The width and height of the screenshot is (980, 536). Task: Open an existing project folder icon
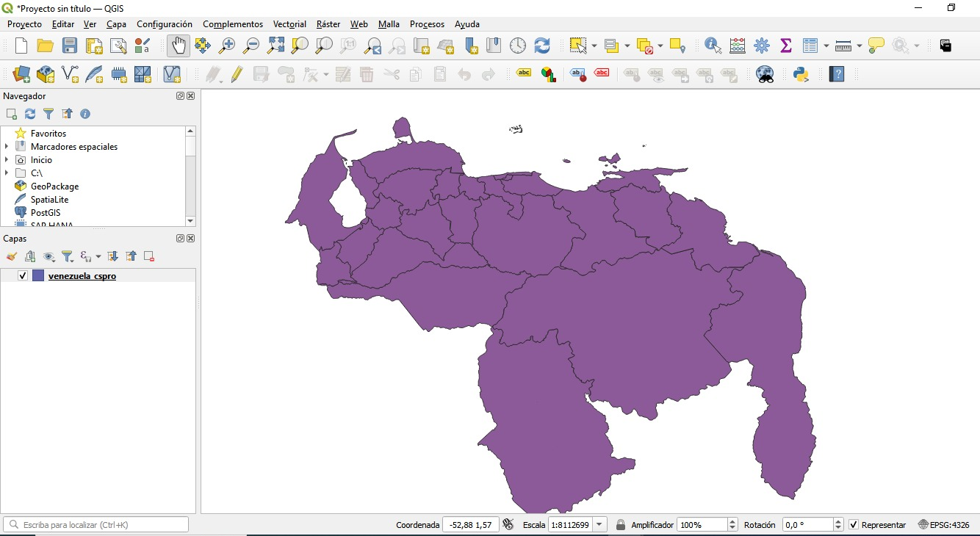point(46,46)
